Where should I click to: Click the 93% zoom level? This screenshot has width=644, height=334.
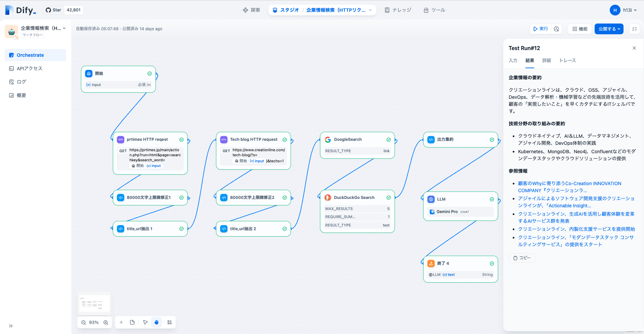[x=94, y=322]
